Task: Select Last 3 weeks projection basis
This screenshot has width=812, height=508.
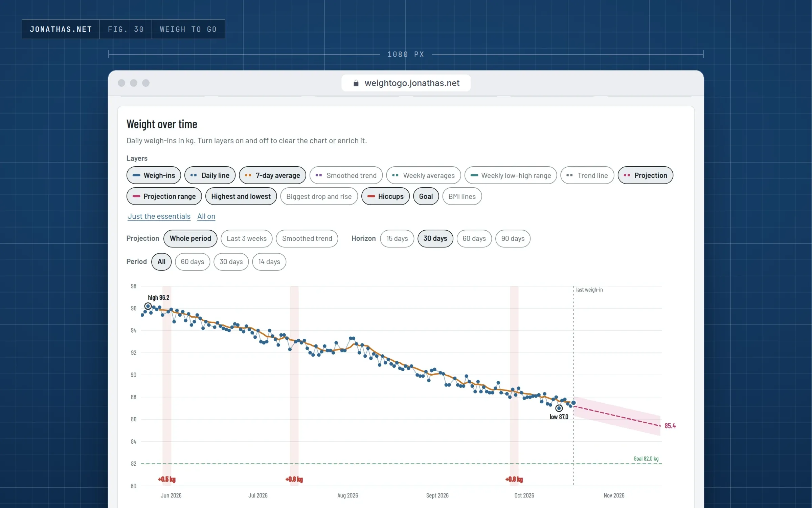Action: (x=247, y=238)
